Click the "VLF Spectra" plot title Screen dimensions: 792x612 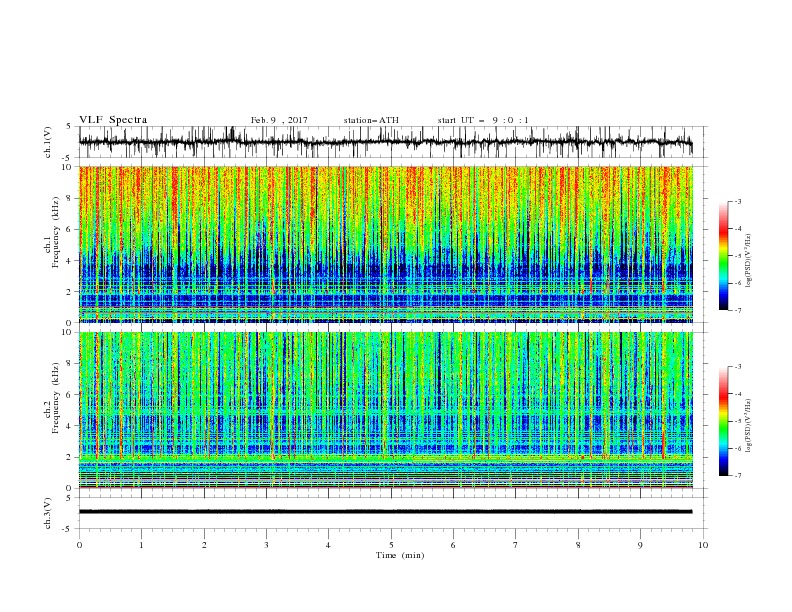coord(113,120)
